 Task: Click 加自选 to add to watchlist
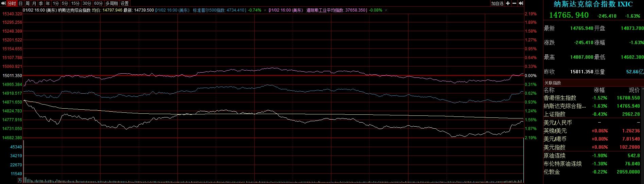pyautogui.click(x=497, y=3)
